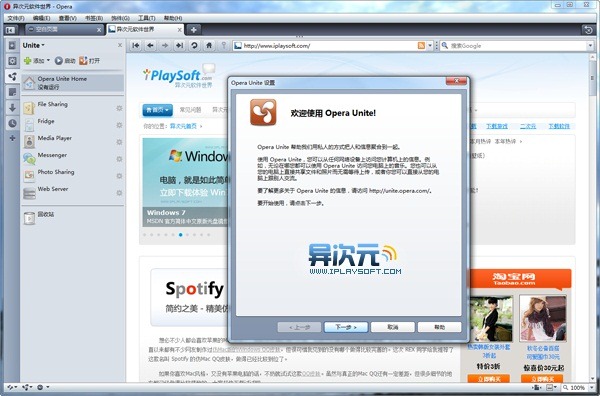
Task: Click the Opera Unite logo in the dialog
Action: [263, 112]
